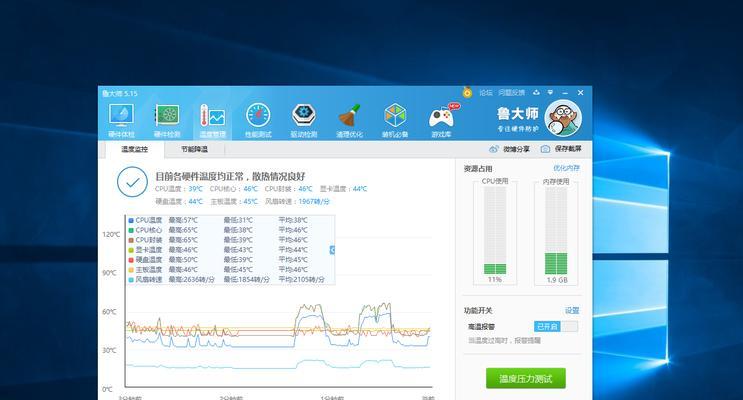The width and height of the screenshot is (743, 400).
Task: Toggle the 高温报警 switch
Action: [556, 327]
